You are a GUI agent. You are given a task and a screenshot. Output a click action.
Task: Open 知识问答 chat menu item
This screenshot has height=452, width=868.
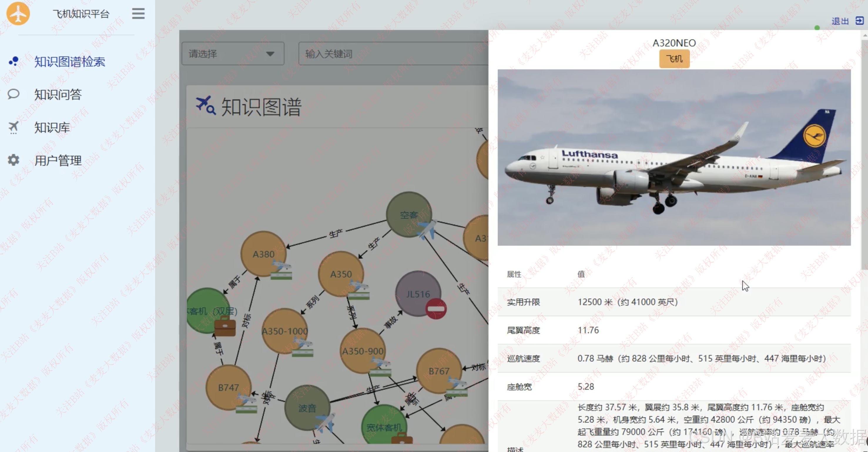pos(58,94)
